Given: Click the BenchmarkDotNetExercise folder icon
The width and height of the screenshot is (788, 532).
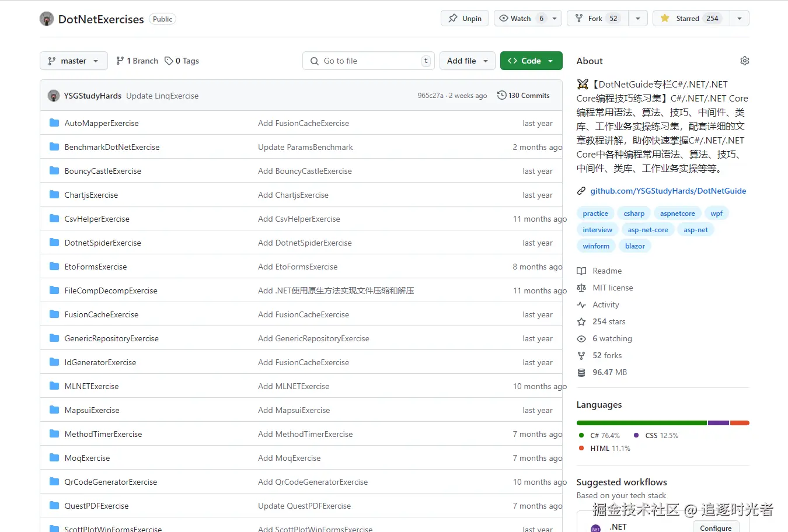Looking at the screenshot, I should (x=54, y=146).
